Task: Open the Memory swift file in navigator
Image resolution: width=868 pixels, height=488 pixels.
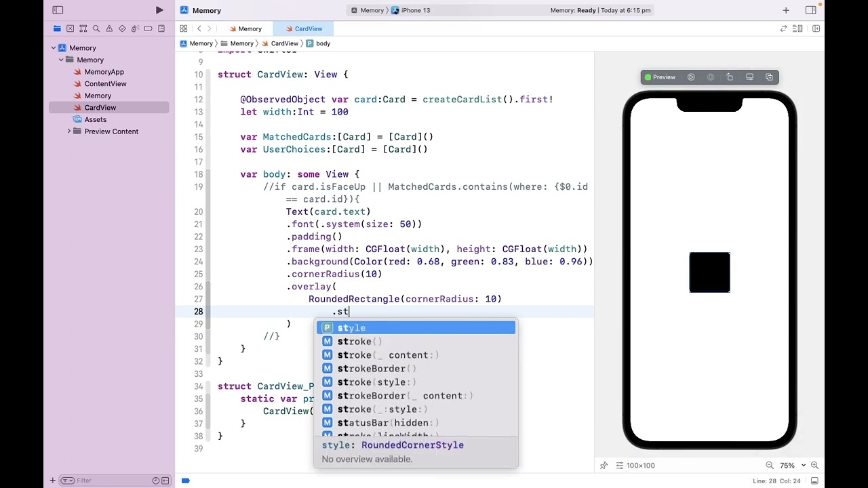Action: click(98, 96)
